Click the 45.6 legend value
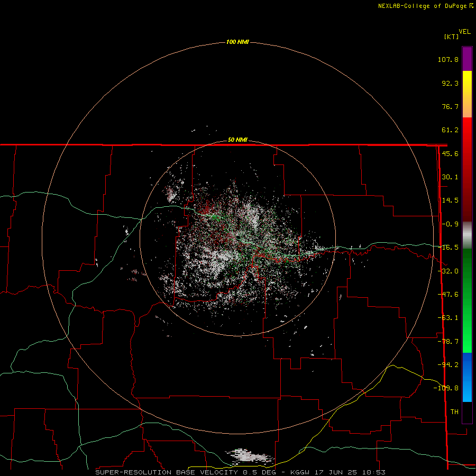476x476 pixels. (x=450, y=153)
